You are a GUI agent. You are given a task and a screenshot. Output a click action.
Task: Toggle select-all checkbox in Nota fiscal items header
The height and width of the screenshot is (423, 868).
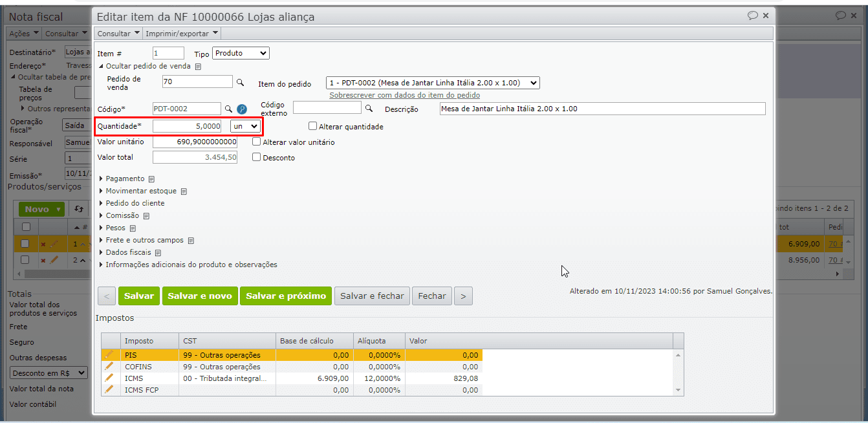pyautogui.click(x=26, y=227)
